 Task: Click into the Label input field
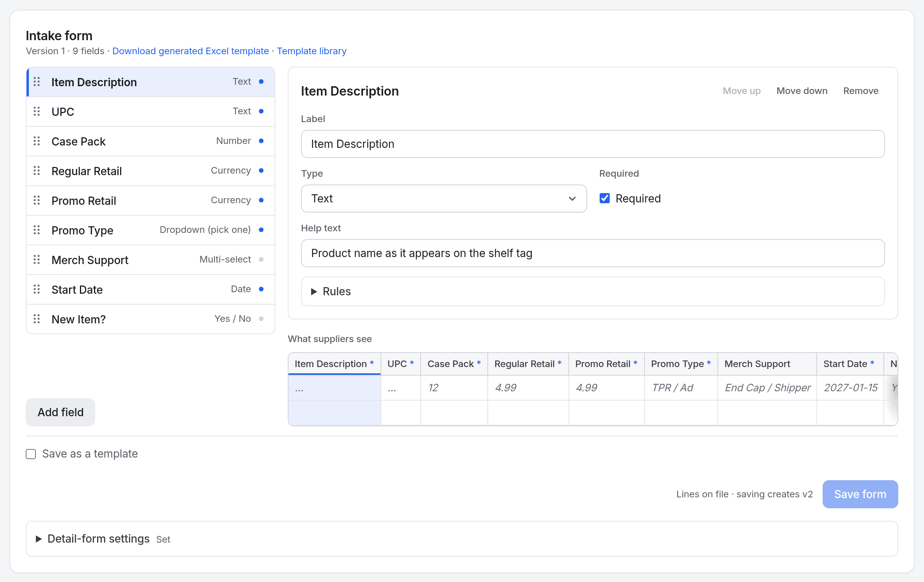(593, 144)
